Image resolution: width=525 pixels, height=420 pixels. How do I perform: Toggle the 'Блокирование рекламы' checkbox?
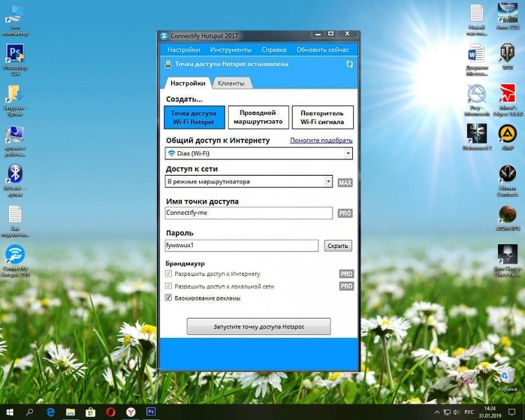(x=168, y=298)
